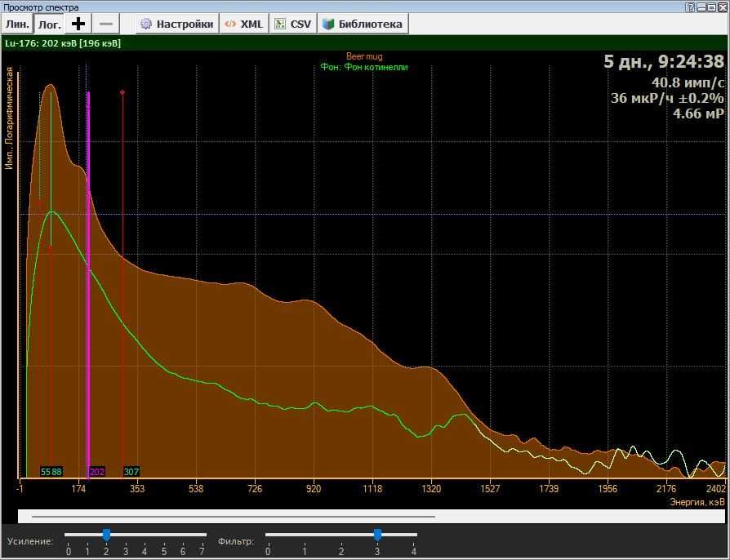Click the 4.66 мР accumulated dose
This screenshot has height=560, width=730.
(x=698, y=113)
